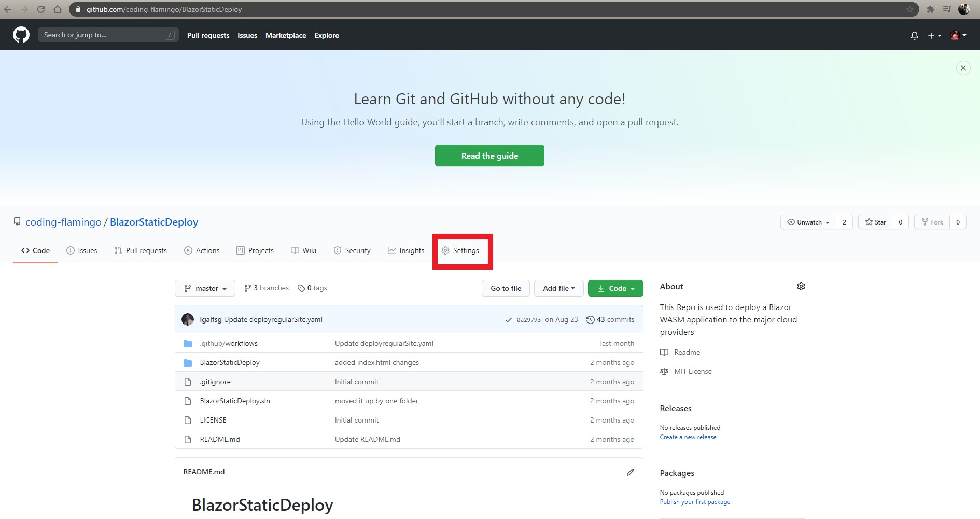The width and height of the screenshot is (980, 519).
Task: Click the Search or jump to field
Action: (x=108, y=35)
